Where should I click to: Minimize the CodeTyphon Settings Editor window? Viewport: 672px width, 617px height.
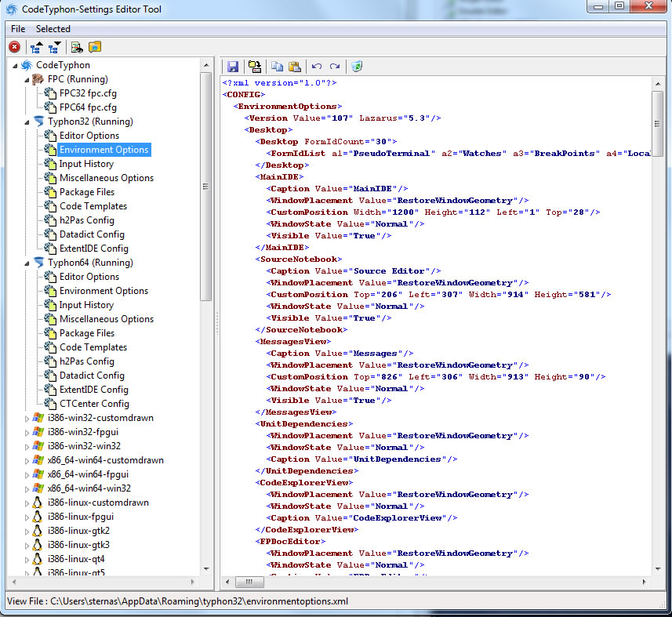click(x=599, y=6)
